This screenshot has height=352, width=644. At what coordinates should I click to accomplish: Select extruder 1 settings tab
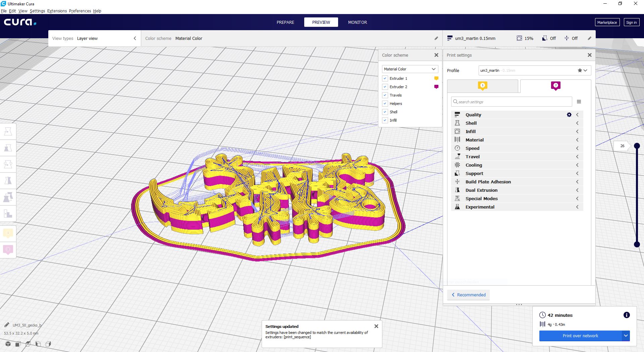coord(483,86)
